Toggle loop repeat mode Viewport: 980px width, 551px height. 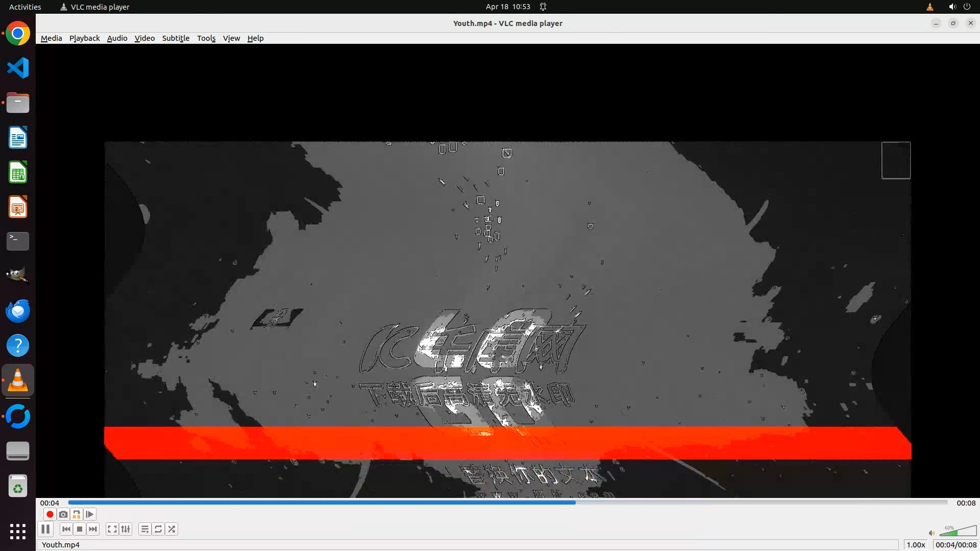[158, 529]
